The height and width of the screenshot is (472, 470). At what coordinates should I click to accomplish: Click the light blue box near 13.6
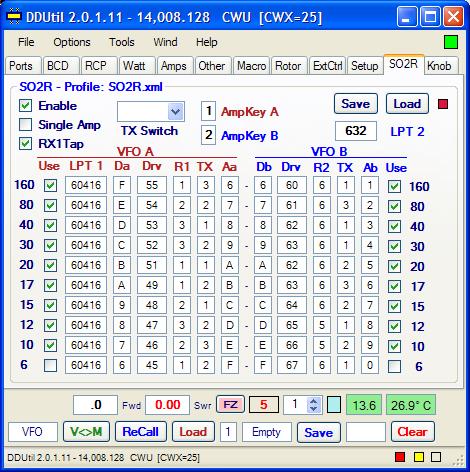[x=334, y=405]
